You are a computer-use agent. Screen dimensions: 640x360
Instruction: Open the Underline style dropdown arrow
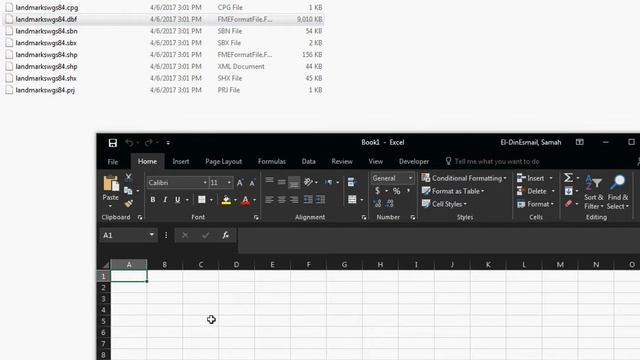(187, 200)
